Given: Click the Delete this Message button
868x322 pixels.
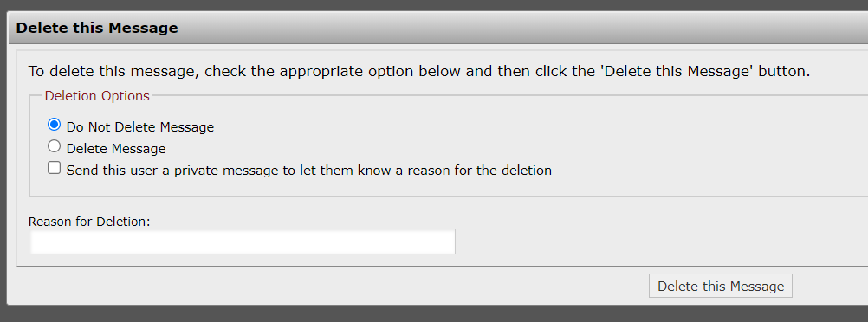Looking at the screenshot, I should (721, 286).
